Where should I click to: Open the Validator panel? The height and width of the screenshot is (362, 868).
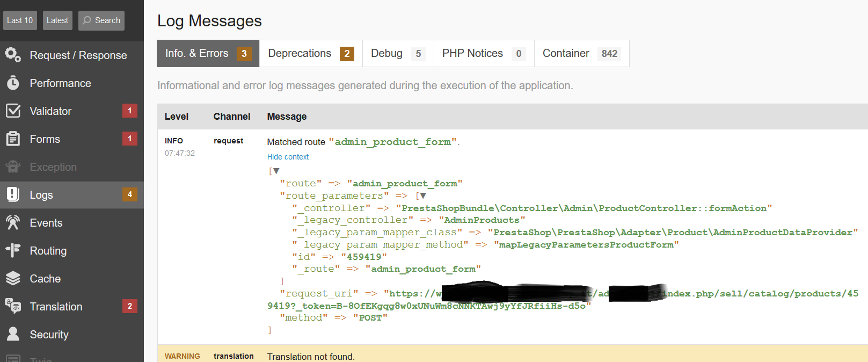click(x=72, y=111)
